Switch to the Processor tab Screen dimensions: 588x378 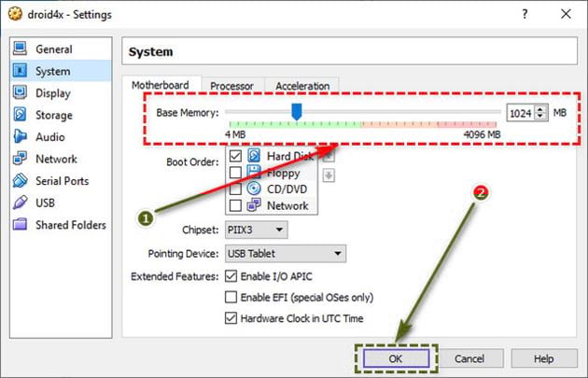(231, 86)
